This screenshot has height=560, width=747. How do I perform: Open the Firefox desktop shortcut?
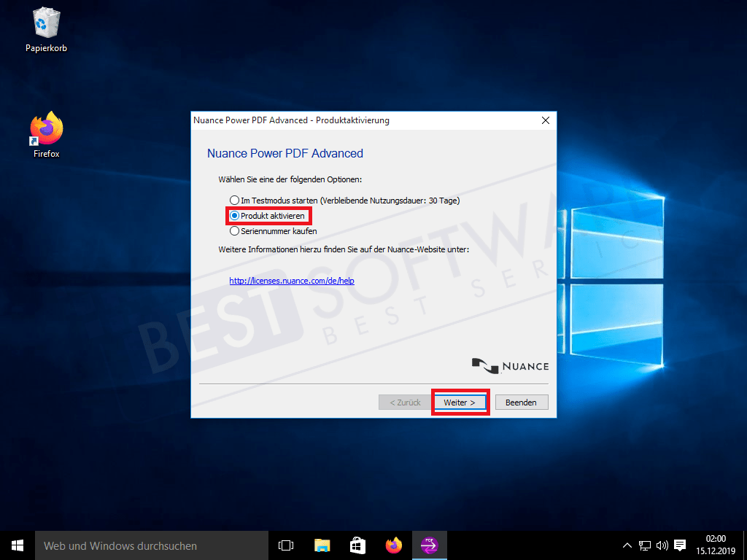[46, 131]
